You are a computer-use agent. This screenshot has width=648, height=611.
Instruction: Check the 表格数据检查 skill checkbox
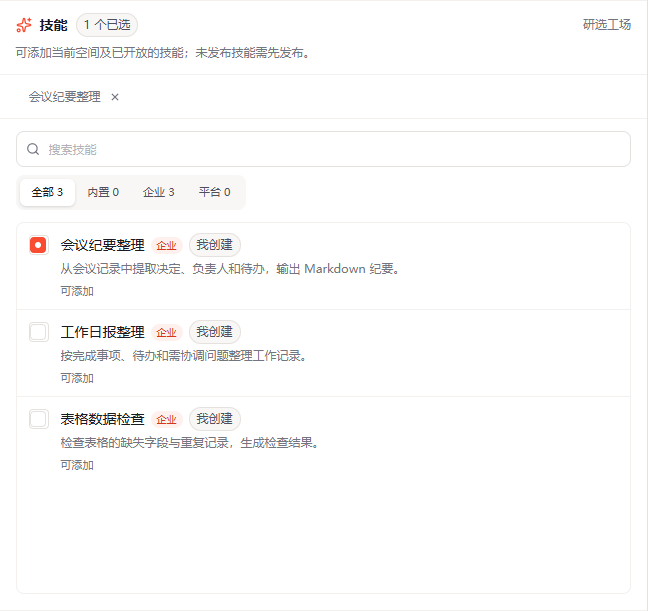[38, 419]
